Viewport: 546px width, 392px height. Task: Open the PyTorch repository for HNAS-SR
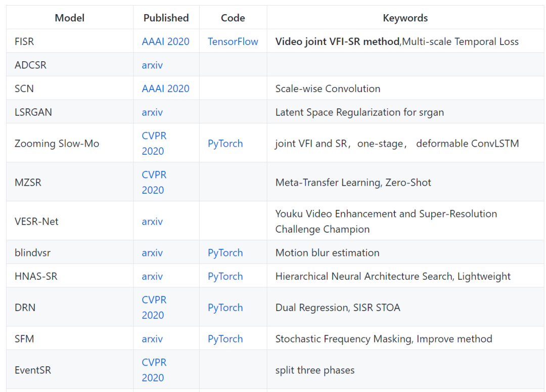coord(225,276)
